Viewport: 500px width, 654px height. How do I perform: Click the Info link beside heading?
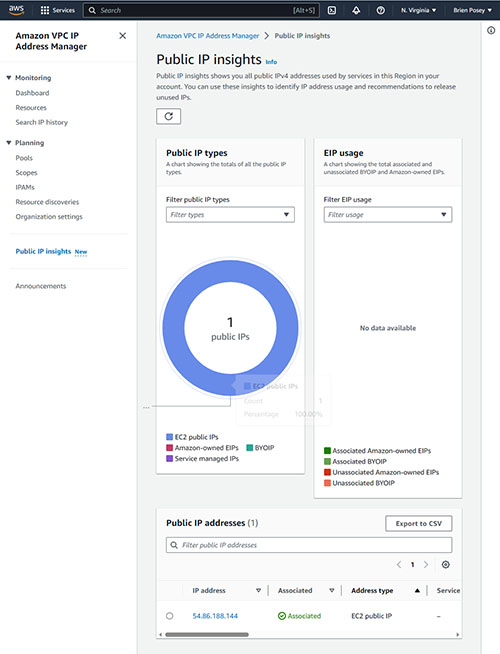click(271, 62)
